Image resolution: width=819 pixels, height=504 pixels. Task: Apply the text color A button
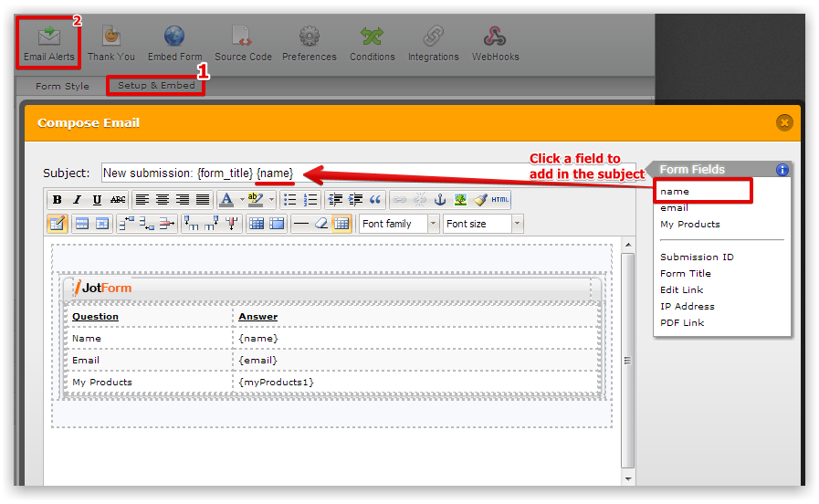(226, 200)
